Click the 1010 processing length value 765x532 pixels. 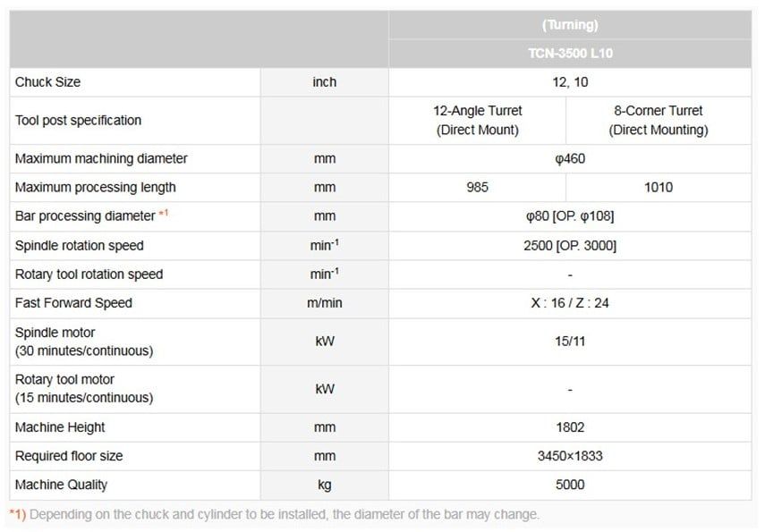click(659, 188)
